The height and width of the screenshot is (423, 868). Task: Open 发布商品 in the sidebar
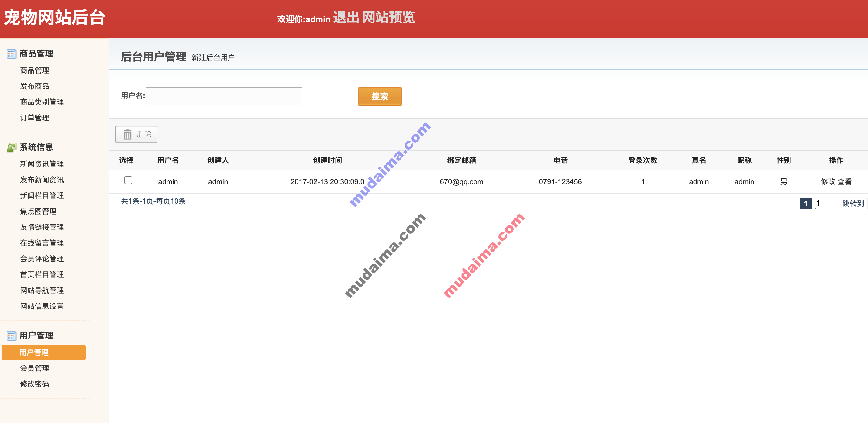pyautogui.click(x=34, y=86)
